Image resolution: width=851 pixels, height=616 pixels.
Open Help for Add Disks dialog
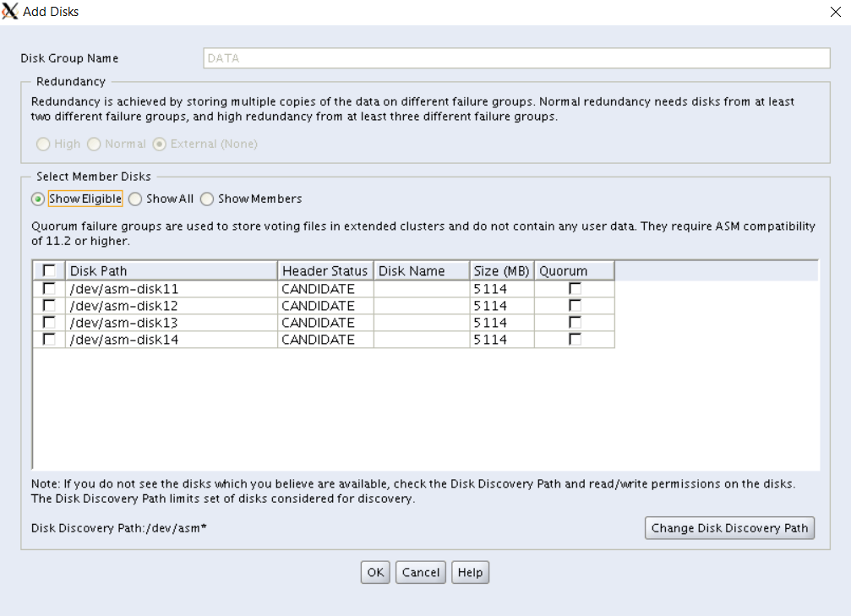470,573
